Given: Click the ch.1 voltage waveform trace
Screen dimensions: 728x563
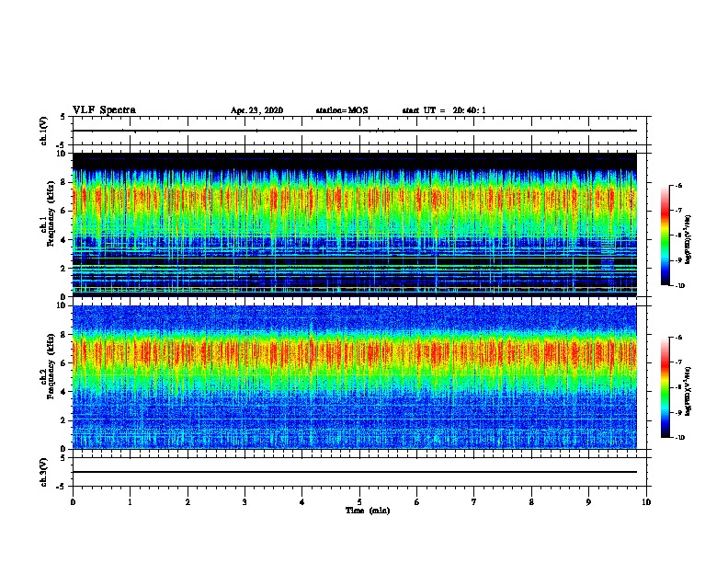Looking at the screenshot, I should [x=355, y=131].
